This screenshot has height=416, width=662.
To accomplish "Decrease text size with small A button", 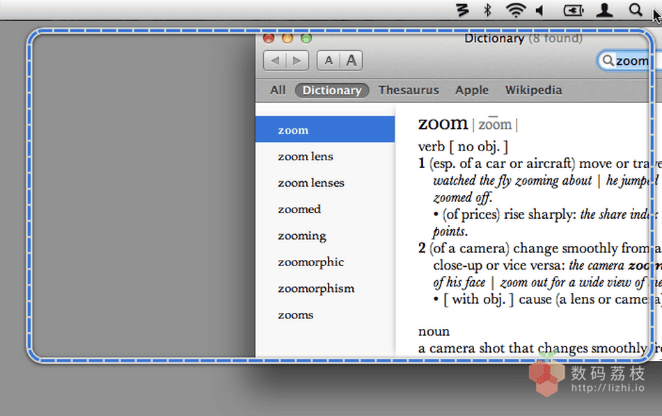I will (x=328, y=61).
